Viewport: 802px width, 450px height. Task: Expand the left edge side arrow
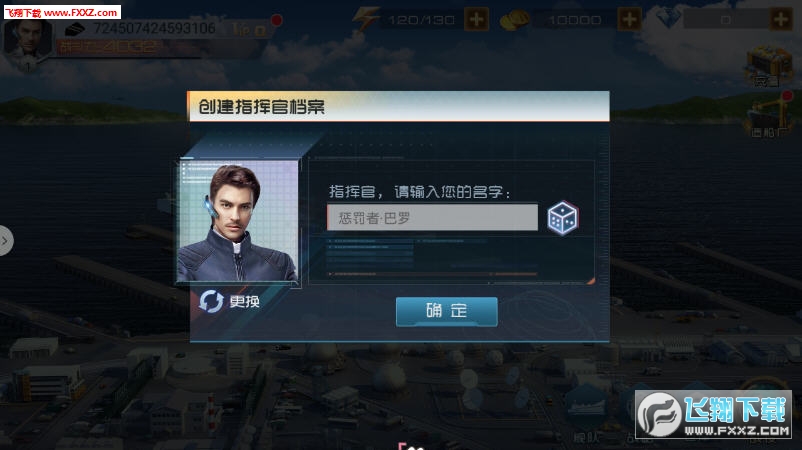coord(5,240)
